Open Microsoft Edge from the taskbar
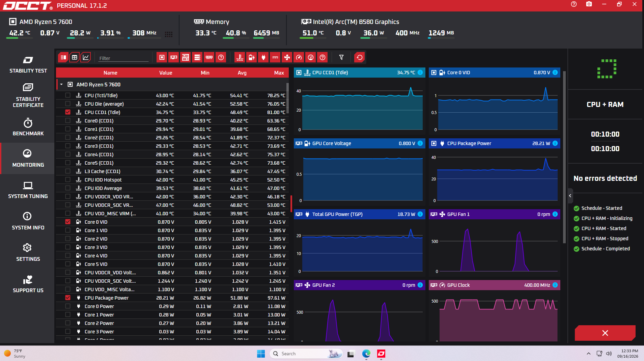The image size is (644, 361). (366, 354)
